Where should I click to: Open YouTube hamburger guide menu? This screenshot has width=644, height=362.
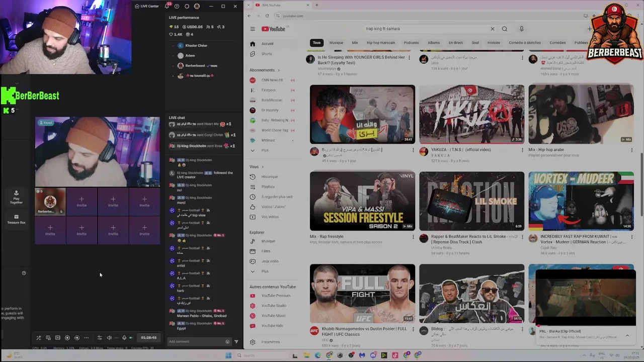click(x=253, y=29)
